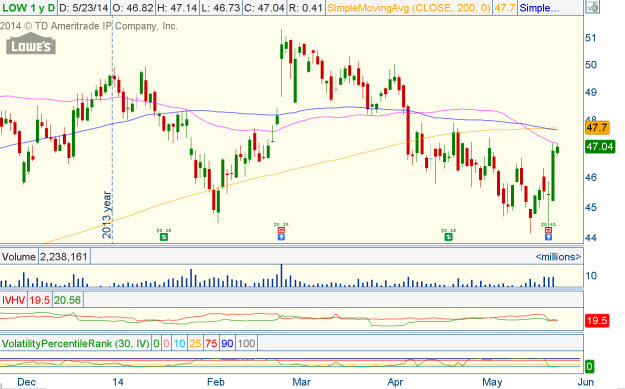This screenshot has width=625, height=389.
Task: Click the Feb label on time axis
Action: pos(216,382)
